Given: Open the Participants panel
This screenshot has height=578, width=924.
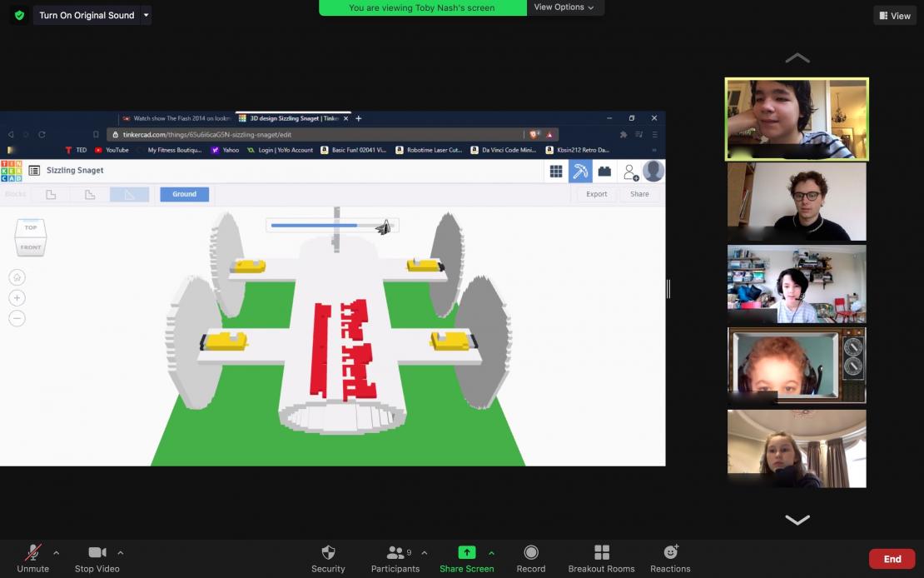Looking at the screenshot, I should pyautogui.click(x=395, y=553).
